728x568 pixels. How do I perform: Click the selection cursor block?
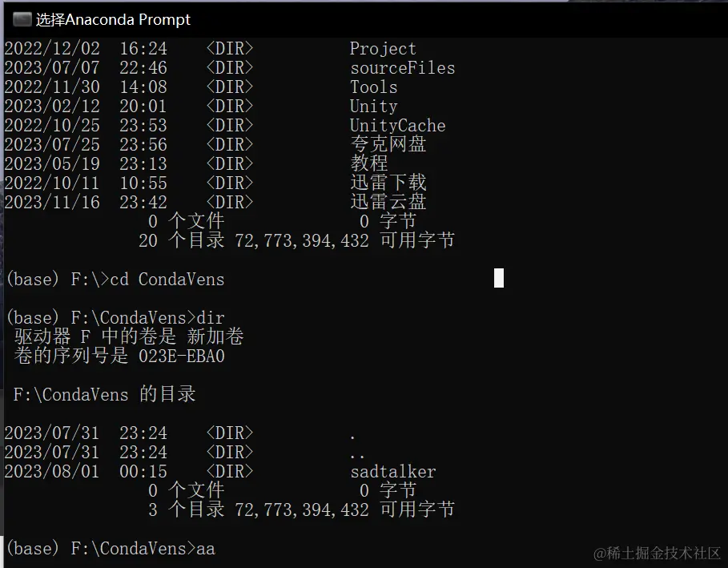(x=499, y=278)
